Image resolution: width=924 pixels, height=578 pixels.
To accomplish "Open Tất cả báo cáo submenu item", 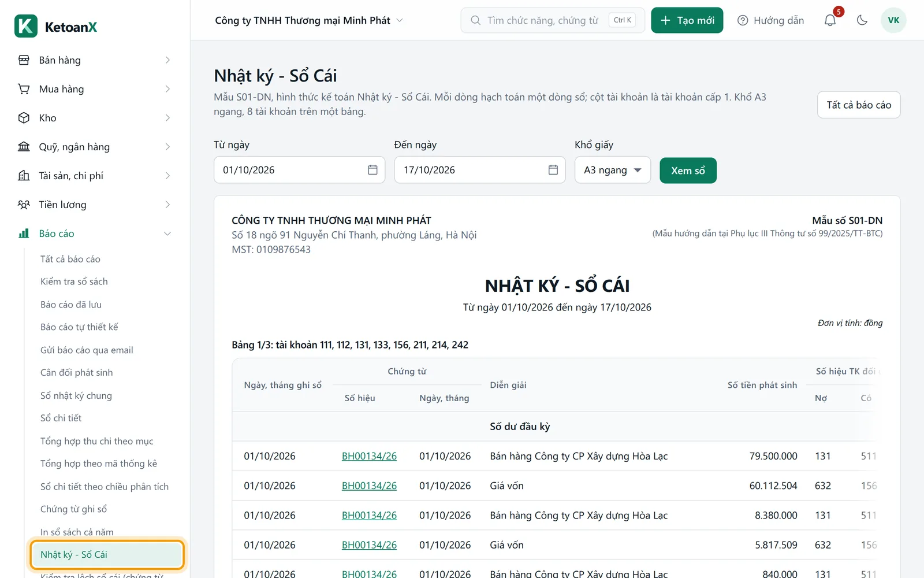I will [70, 259].
